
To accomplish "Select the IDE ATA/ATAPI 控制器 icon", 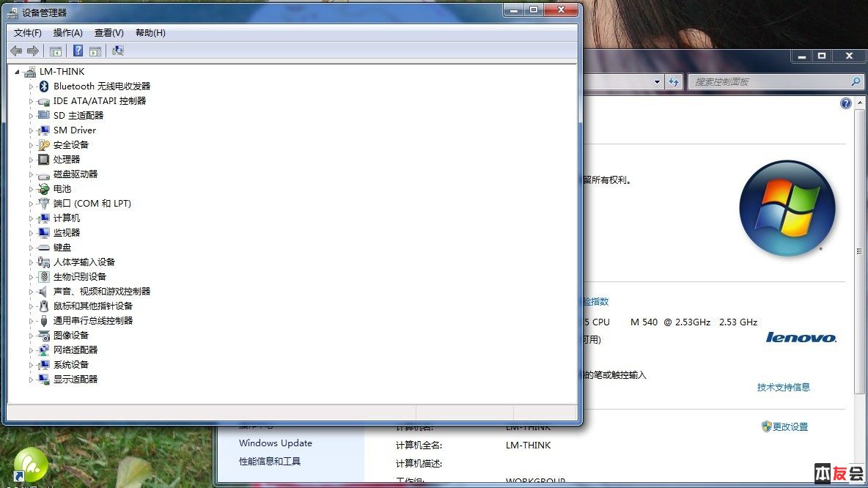I will [x=44, y=101].
